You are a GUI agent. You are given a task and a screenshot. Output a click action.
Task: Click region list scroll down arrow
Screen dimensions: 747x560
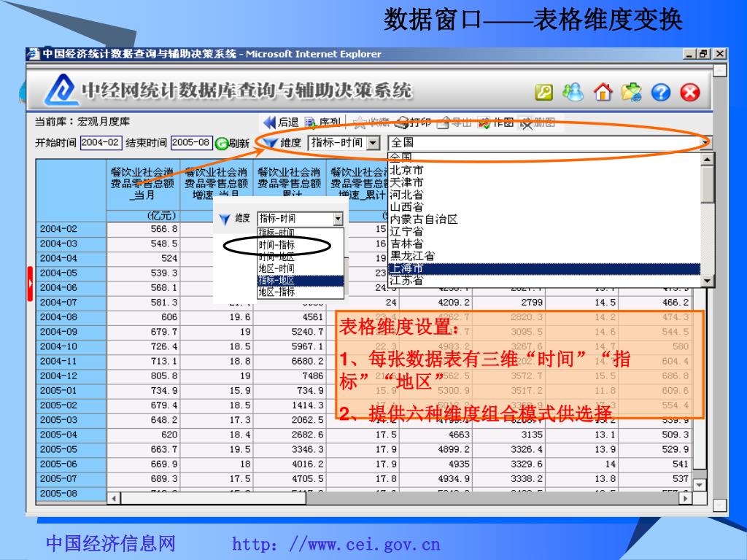pos(707,281)
